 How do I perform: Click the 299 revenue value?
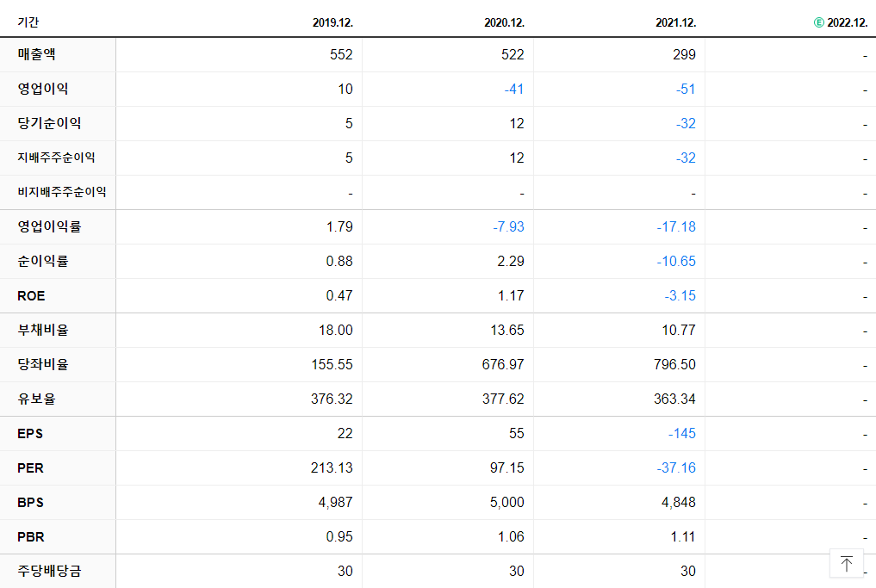pos(685,55)
